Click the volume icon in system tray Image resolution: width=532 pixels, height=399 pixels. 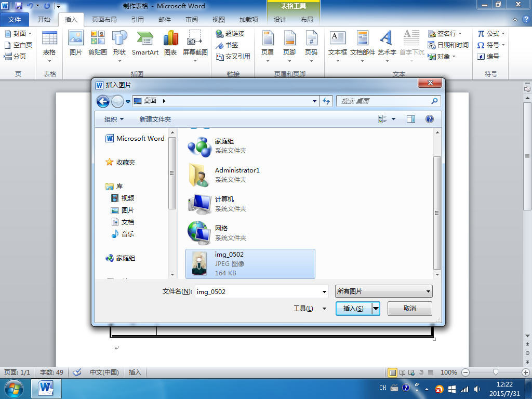477,389
